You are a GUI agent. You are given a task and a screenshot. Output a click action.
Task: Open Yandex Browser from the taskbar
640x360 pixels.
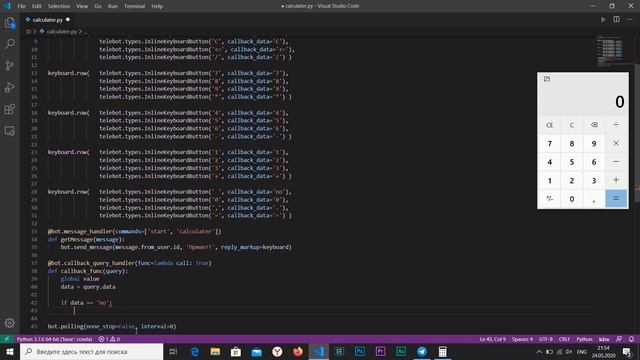[x=277, y=351]
